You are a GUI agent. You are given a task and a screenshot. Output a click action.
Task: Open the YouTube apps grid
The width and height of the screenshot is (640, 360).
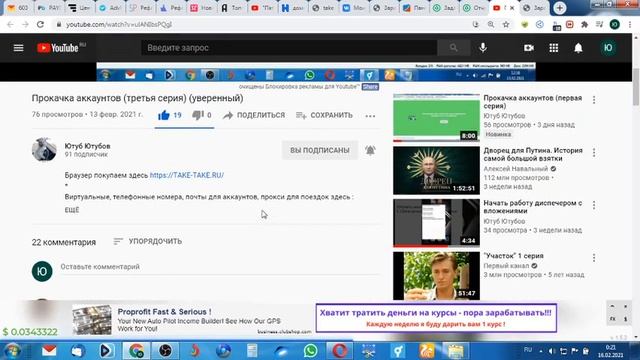(553, 48)
